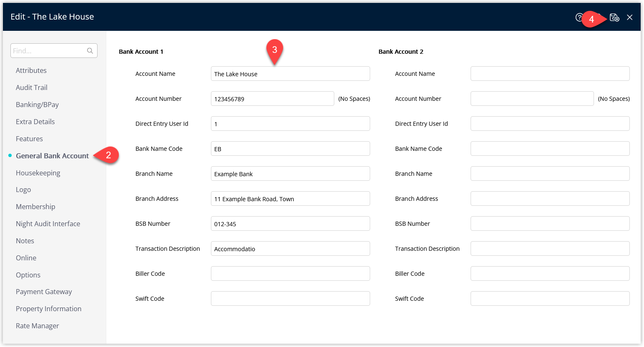644x347 pixels.
Task: Click the Save and Exit icon
Action: coord(614,17)
